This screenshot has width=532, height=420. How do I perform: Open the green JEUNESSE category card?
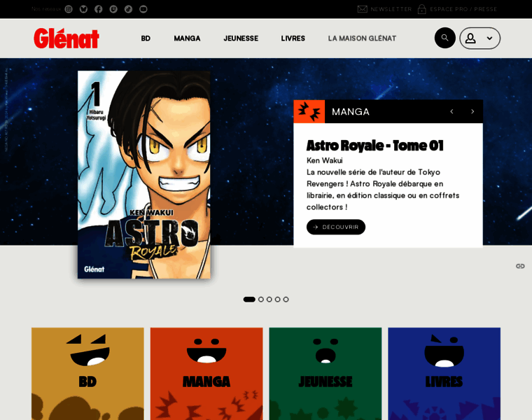(x=325, y=374)
